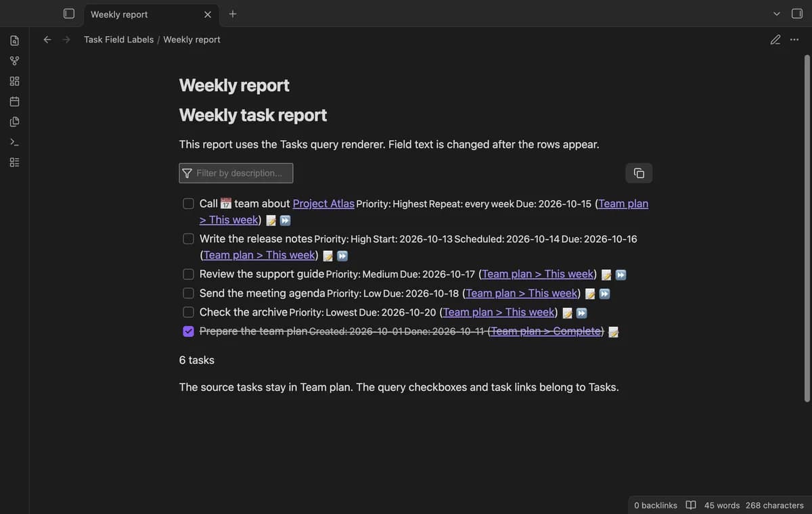
Task: Click the vertical scrollbar of the note
Action: (807, 229)
